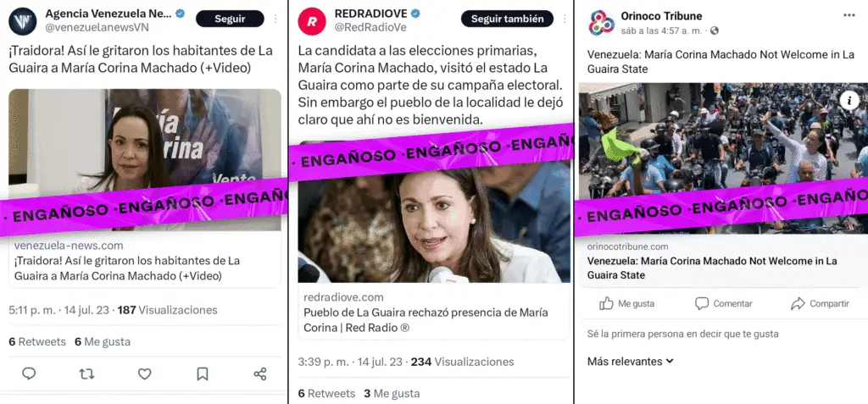This screenshot has height=404, width=868.
Task: Expand the Más relevantes comment sorting dropdown
Action: [631, 362]
